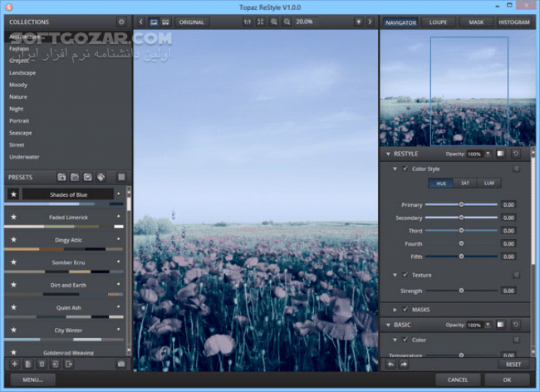Screen dimensions: 540x392
Task: Collapse the Basic section
Action: coord(388,325)
